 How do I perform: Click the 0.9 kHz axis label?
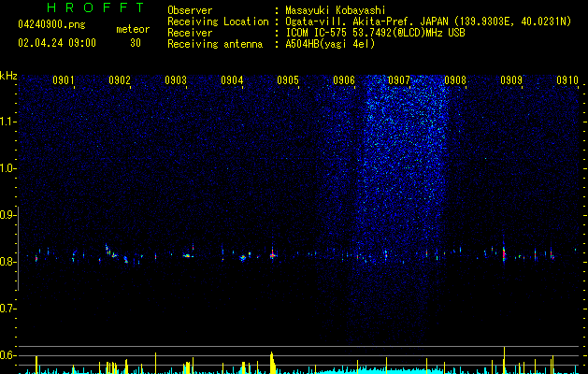pos(7,215)
